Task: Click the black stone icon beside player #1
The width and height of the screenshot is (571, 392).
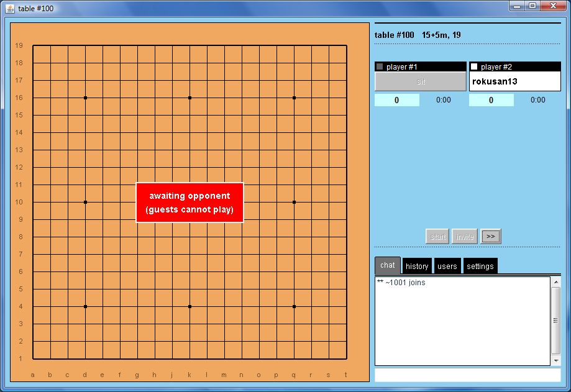Action: pos(380,66)
